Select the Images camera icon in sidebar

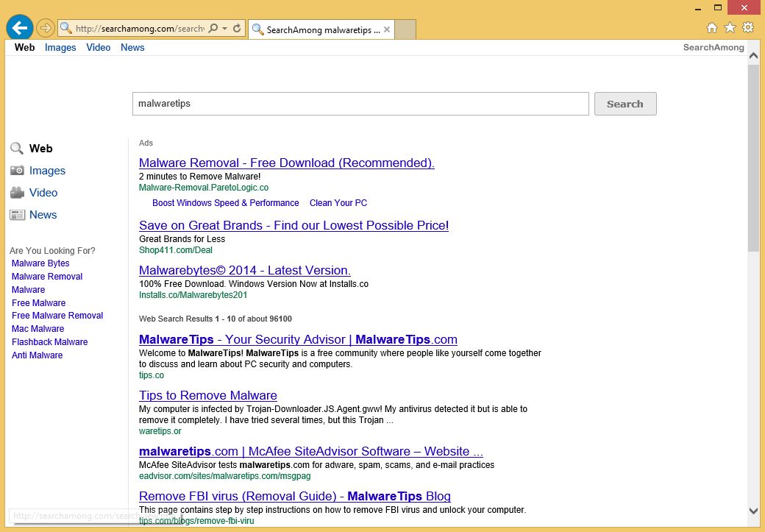17,170
